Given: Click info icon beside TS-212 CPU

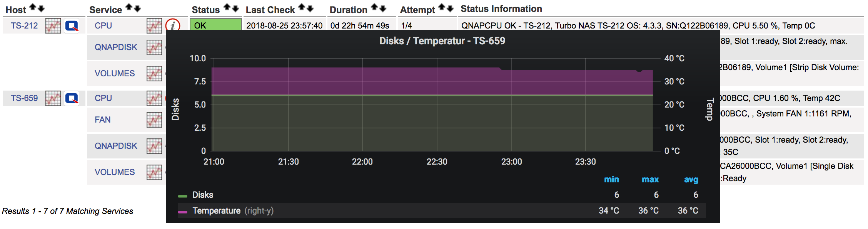Looking at the screenshot, I should click(x=173, y=25).
